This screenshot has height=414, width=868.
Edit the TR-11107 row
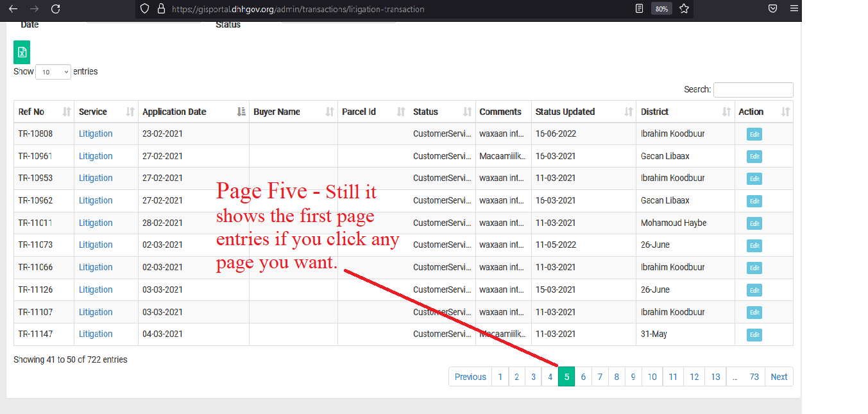(754, 313)
